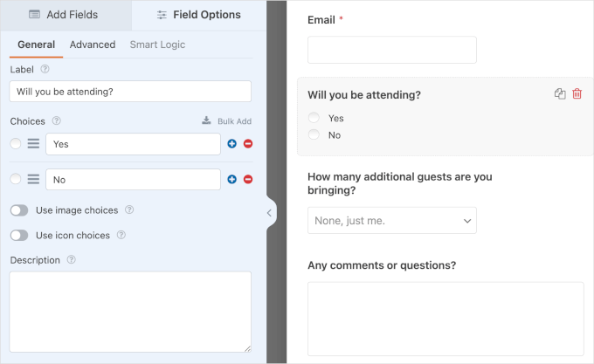
Task: Click the Label text input
Action: pos(130,92)
